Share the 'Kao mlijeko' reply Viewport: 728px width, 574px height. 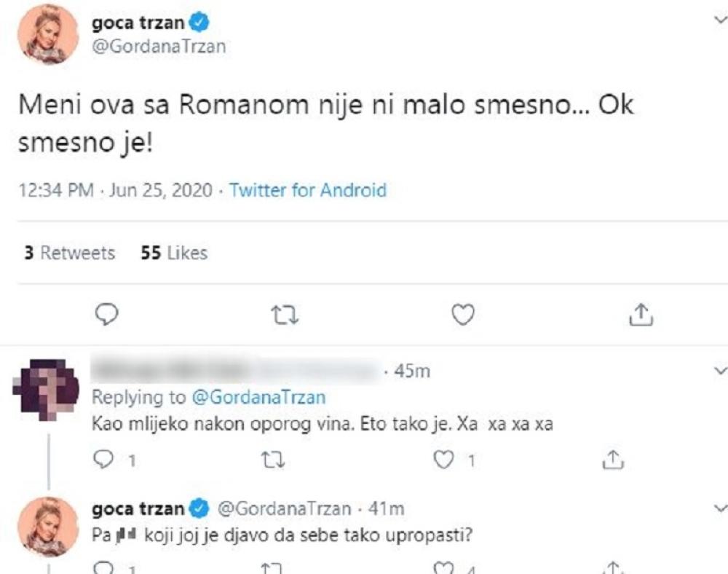coord(610,460)
